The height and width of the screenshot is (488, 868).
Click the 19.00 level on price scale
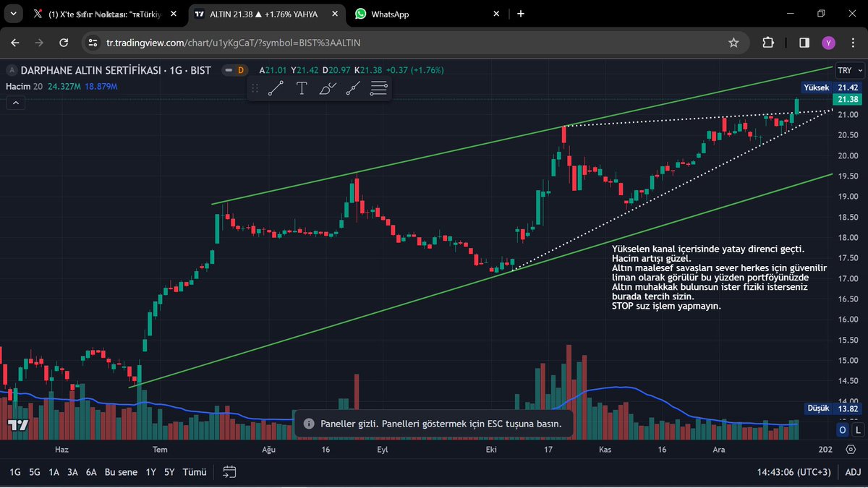(848, 196)
